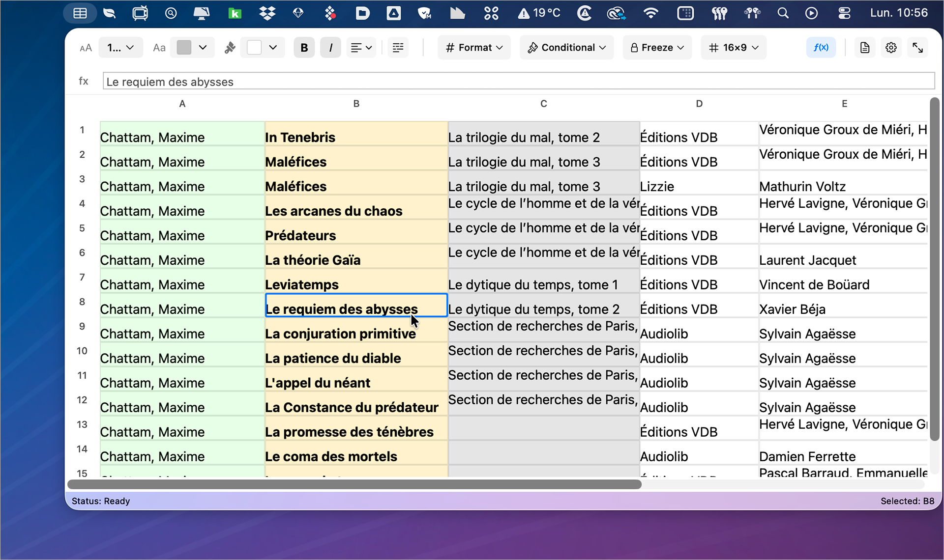Click cell 'Le dytique du temps, tome 1'
Screen dimensions: 944x560
(x=544, y=281)
